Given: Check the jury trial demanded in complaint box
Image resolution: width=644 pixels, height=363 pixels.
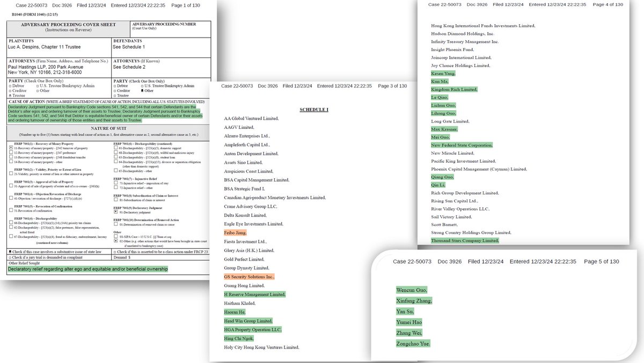Looking at the screenshot, I should [x=10, y=258].
